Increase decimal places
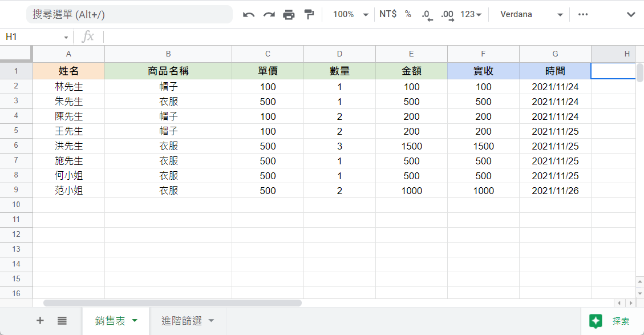The height and width of the screenshot is (335, 644). 447,15
